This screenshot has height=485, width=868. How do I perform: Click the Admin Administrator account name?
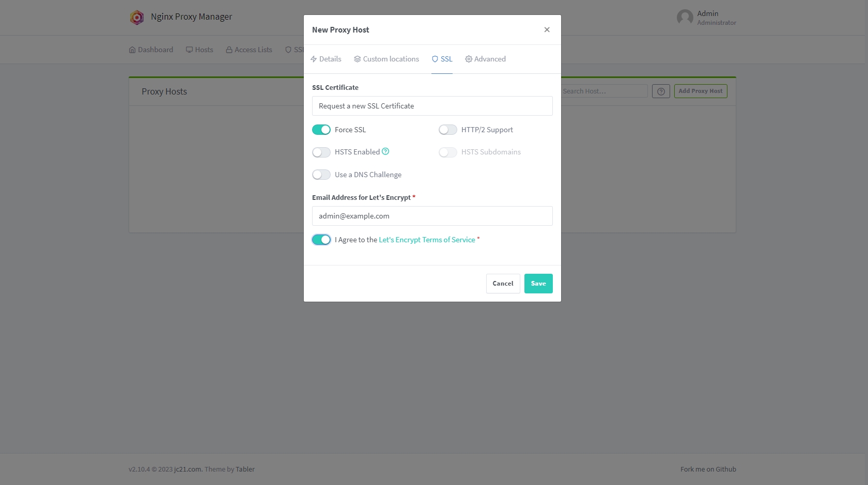[717, 18]
